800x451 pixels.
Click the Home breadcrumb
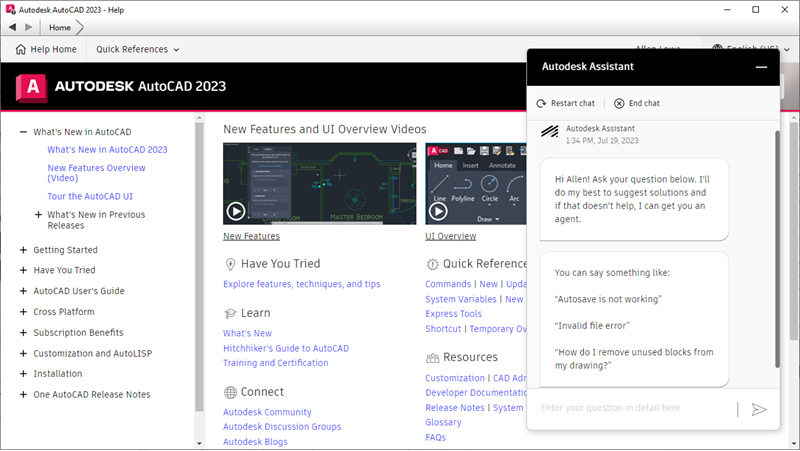(60, 28)
